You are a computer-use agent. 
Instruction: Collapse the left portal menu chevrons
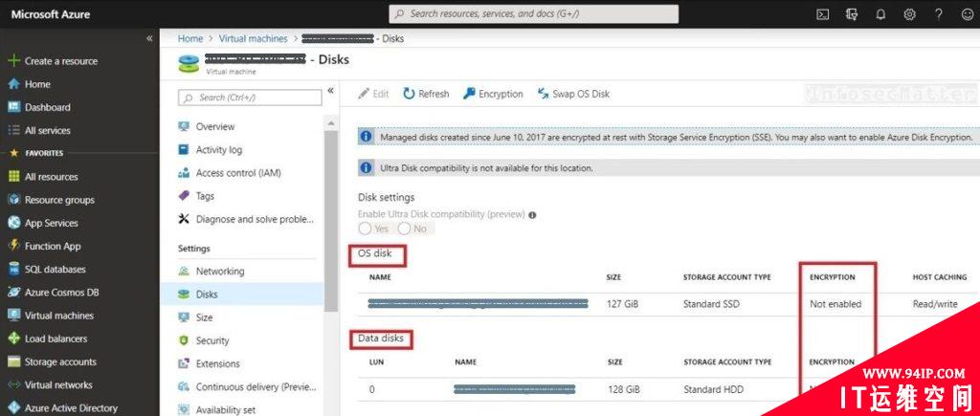click(x=149, y=38)
